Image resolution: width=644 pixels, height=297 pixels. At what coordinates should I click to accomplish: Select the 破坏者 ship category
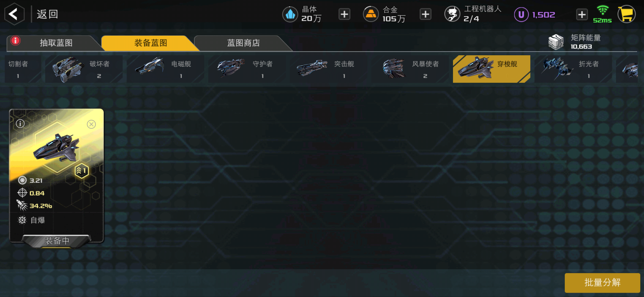(x=84, y=69)
